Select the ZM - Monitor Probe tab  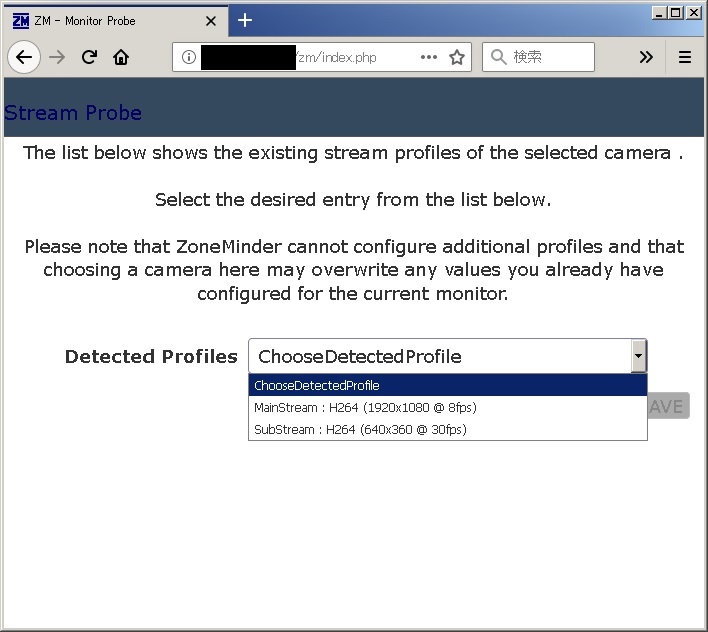[115, 21]
